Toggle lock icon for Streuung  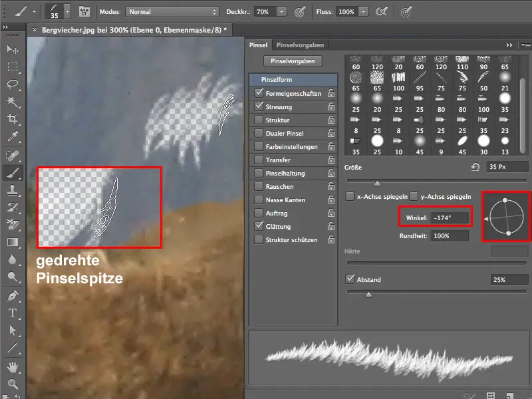pyautogui.click(x=331, y=106)
